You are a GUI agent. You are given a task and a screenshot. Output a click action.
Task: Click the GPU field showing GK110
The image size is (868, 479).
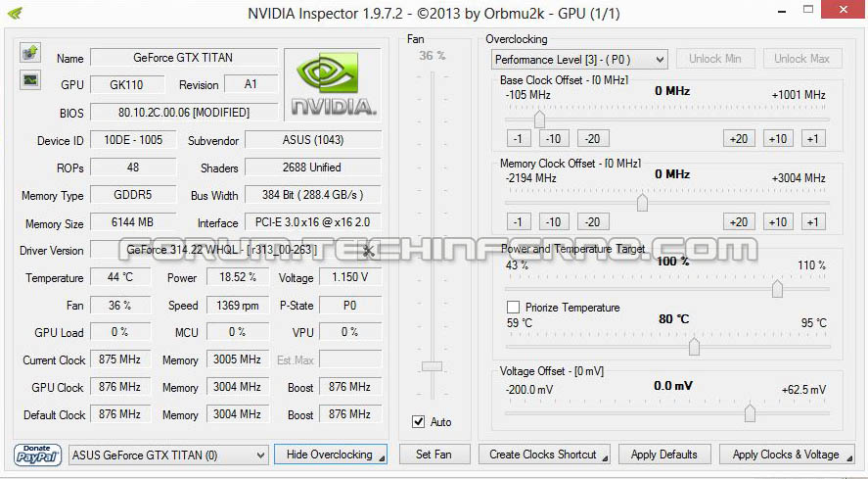[x=127, y=85]
